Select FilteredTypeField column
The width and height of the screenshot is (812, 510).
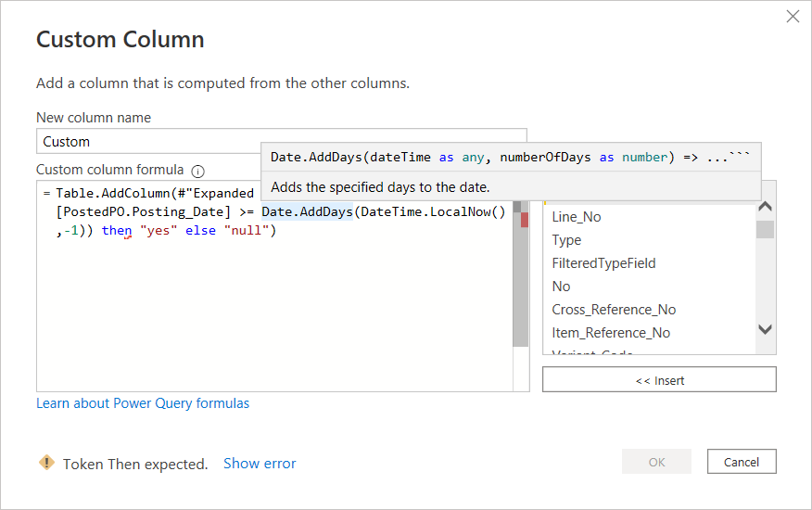coord(603,263)
